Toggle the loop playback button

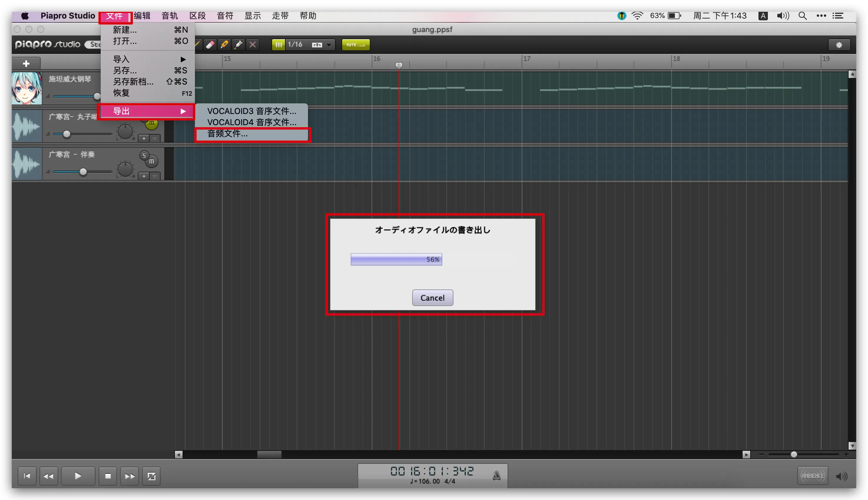pos(151,476)
